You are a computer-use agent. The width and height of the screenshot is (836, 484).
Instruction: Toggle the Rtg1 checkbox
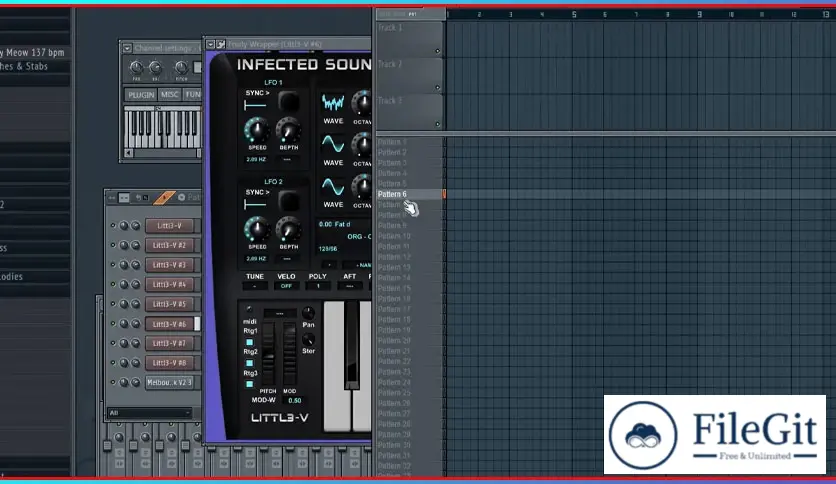click(x=250, y=342)
